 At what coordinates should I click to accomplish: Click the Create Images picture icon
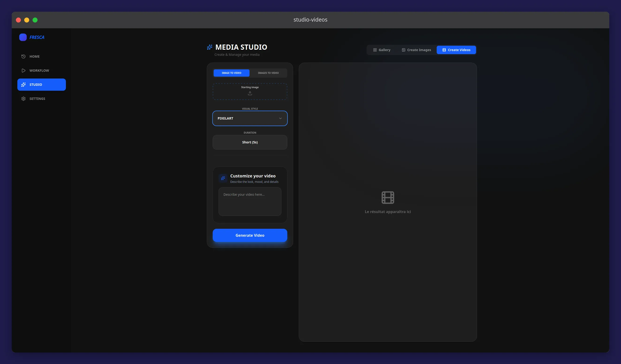403,50
